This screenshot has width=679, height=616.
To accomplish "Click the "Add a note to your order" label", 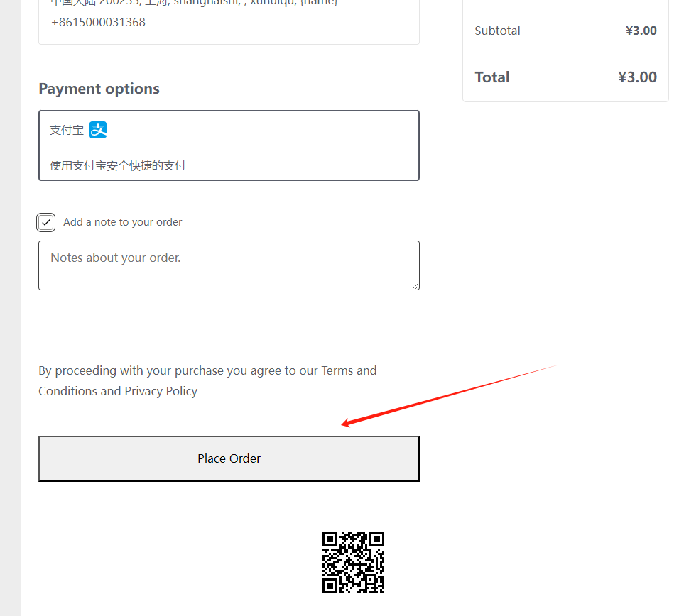I will 122,222.
